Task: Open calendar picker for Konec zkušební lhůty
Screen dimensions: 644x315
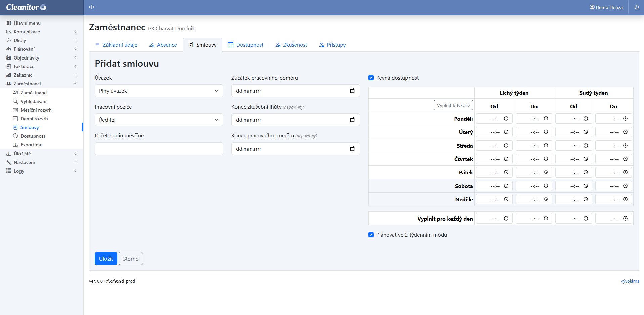Action: pyautogui.click(x=352, y=120)
